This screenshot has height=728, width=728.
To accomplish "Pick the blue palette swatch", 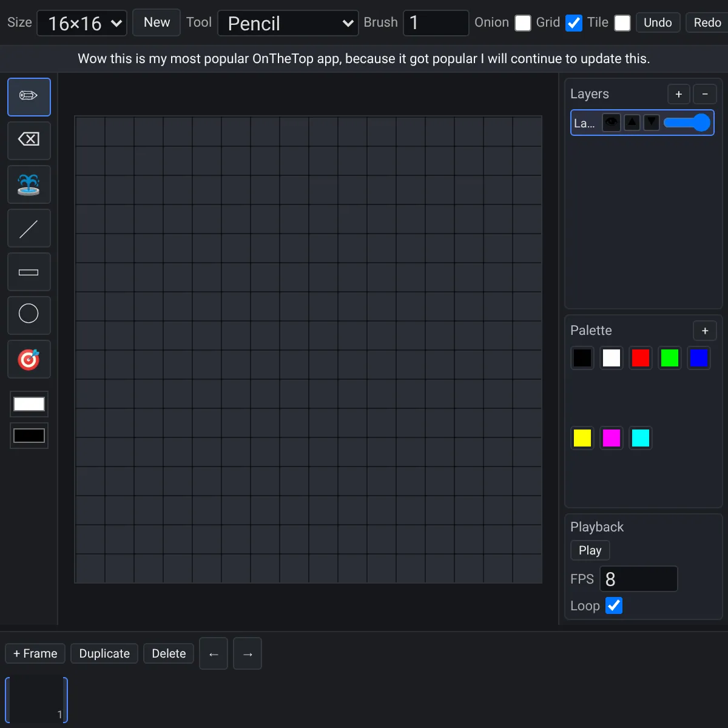I will (699, 358).
